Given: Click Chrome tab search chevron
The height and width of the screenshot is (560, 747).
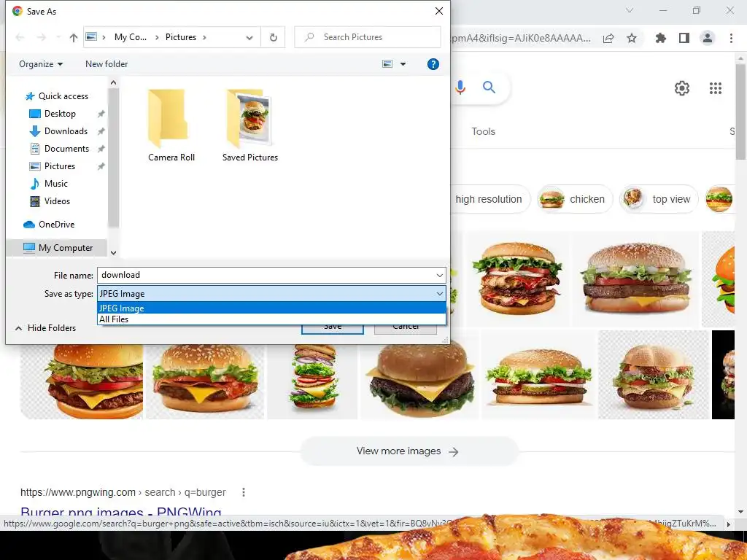Looking at the screenshot, I should [x=630, y=10].
